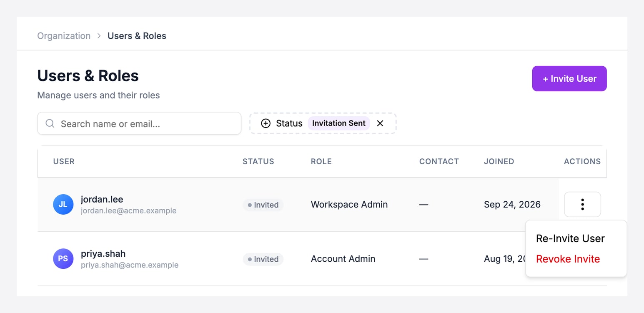Click the Users & Roles breadcrumb
Image resolution: width=644 pixels, height=313 pixels.
coord(137,36)
